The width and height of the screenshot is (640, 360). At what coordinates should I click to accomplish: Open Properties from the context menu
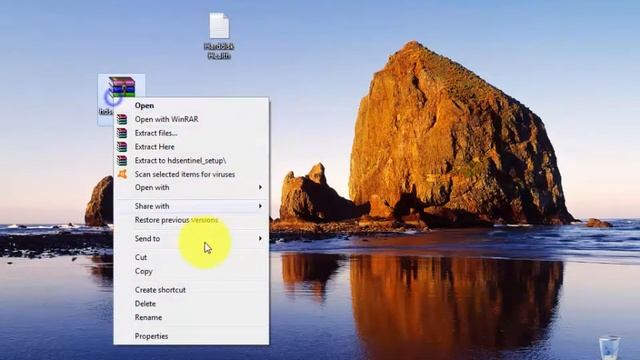[x=191, y=336]
